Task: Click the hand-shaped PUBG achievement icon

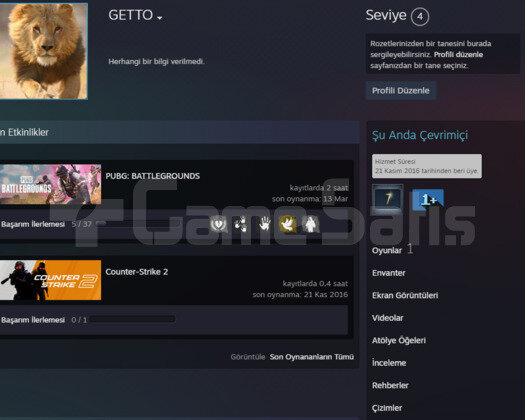Action: coord(265,224)
